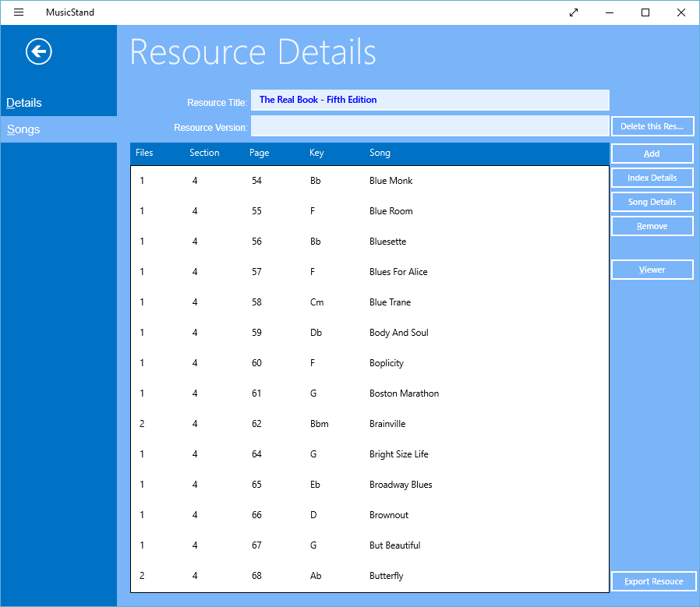Select the song But Beautiful
The height and width of the screenshot is (607, 700).
[x=369, y=545]
